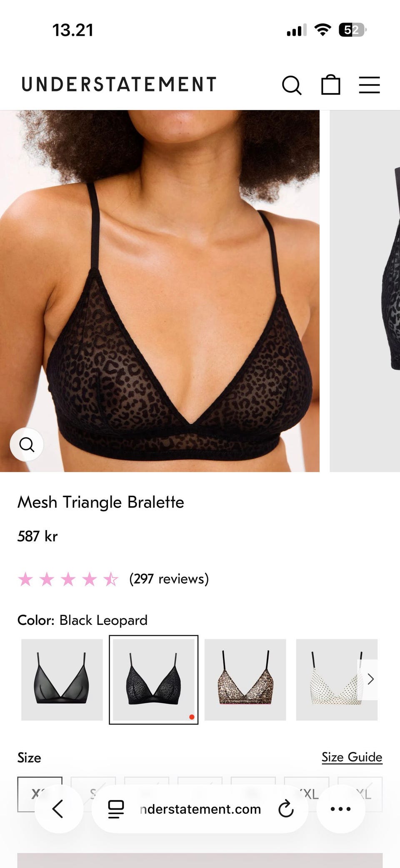
Task: Open the search icon in header
Action: point(292,85)
